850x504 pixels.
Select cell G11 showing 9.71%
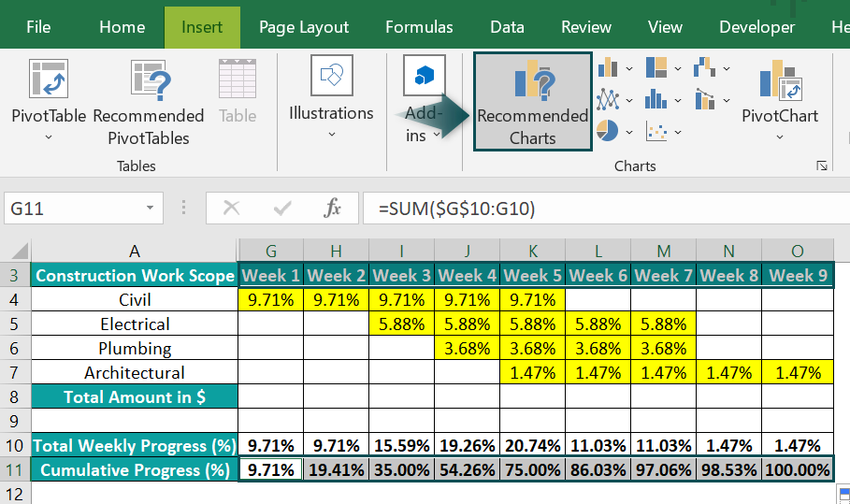270,469
